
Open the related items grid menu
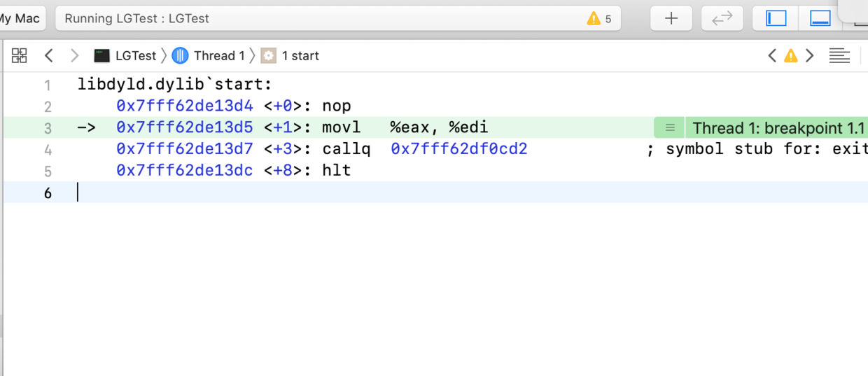tap(20, 55)
